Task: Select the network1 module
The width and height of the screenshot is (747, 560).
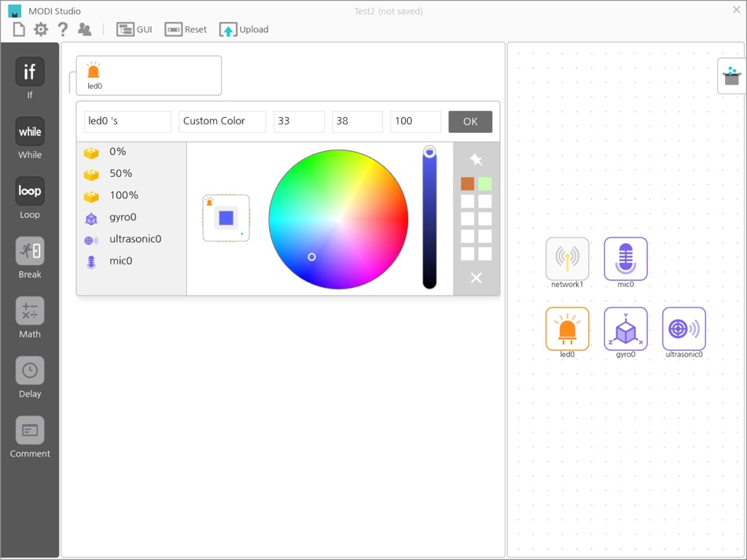Action: [x=567, y=259]
